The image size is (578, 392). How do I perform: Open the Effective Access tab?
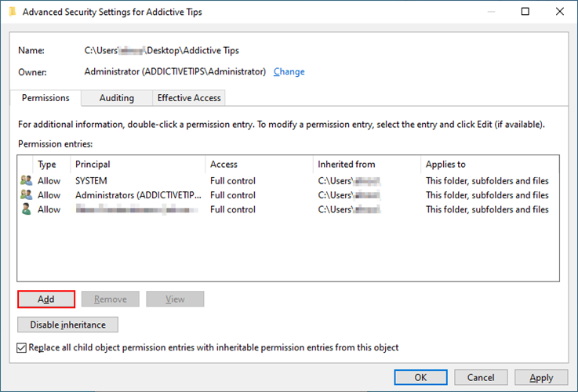pos(189,98)
